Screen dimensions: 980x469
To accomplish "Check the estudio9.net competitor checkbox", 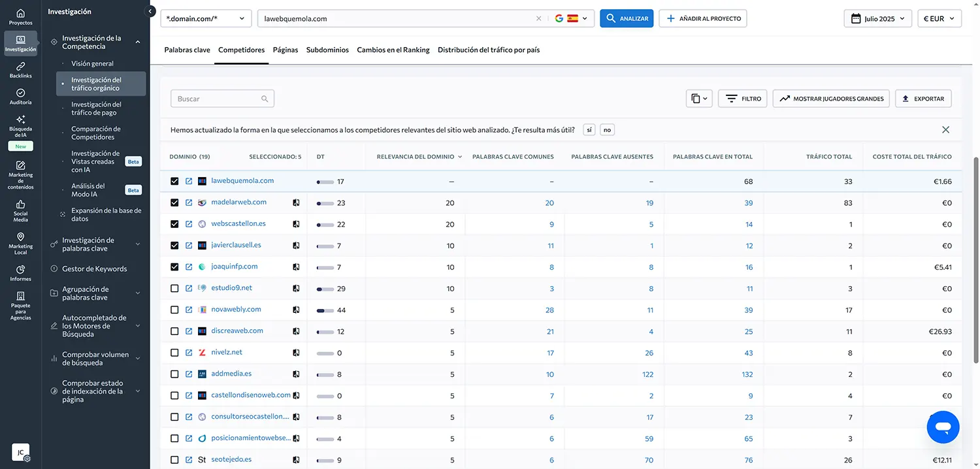I will [174, 288].
